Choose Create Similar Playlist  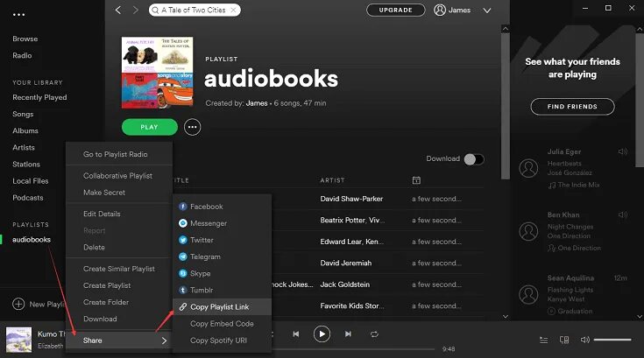click(119, 269)
